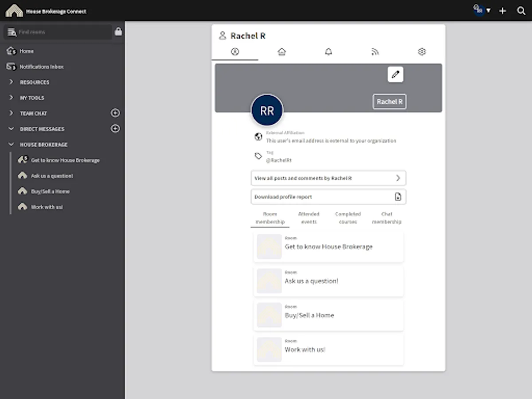This screenshot has width=532, height=399.
Task: Open the search magnifier in top bar
Action: (x=521, y=11)
